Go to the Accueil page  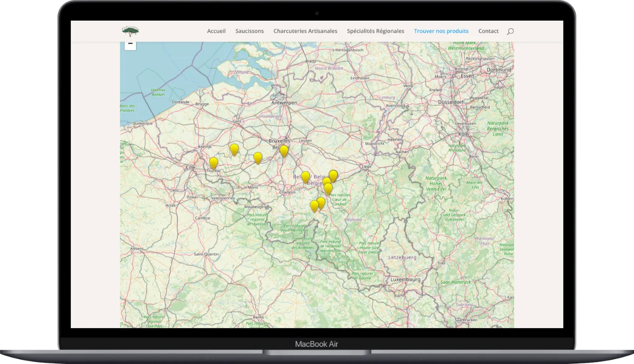coord(216,31)
